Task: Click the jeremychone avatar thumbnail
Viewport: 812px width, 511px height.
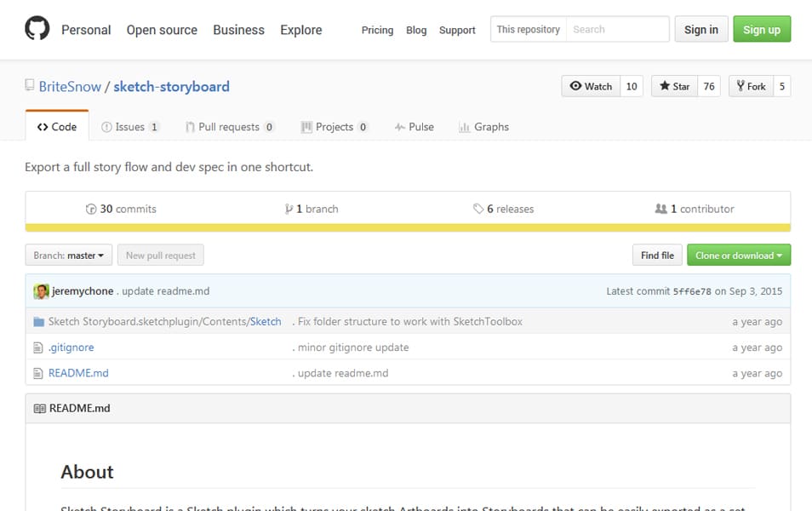Action: tap(41, 291)
